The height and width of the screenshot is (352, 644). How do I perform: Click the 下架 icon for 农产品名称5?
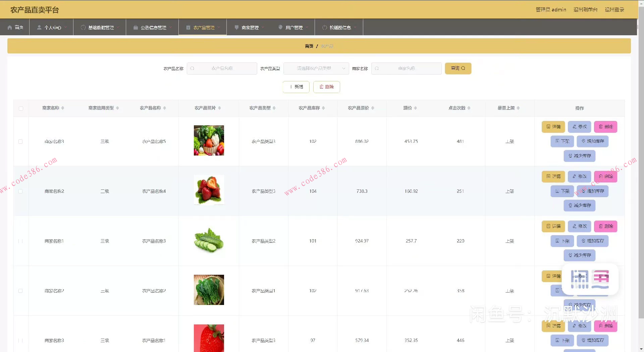point(557,141)
